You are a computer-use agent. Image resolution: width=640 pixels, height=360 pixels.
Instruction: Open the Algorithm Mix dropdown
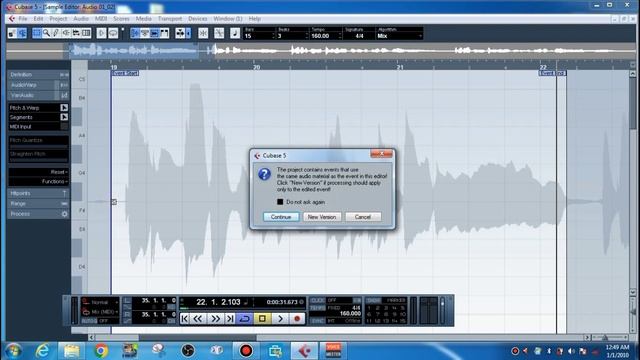coord(399,36)
